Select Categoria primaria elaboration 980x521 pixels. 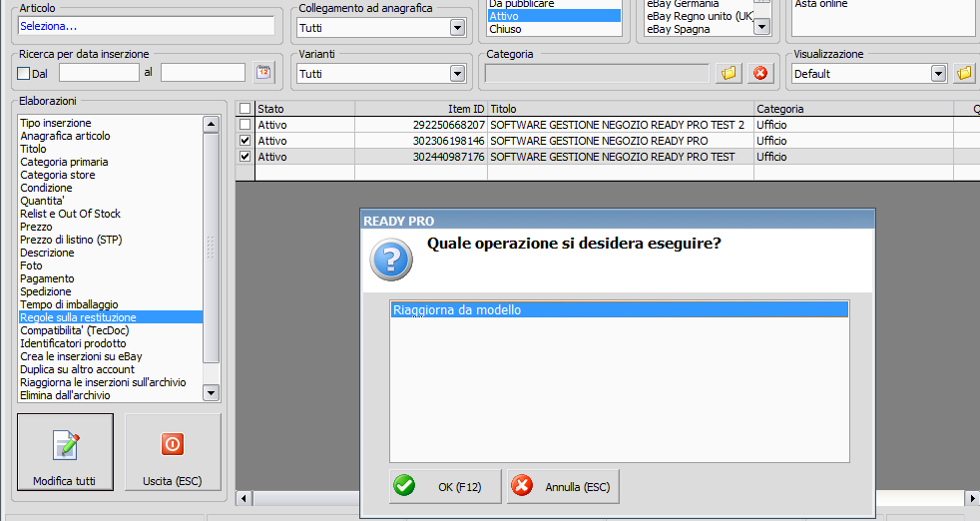(x=64, y=162)
